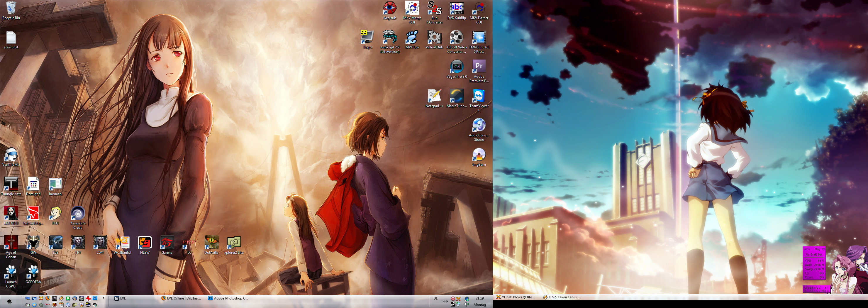Switch to the YChat taskbar window

515,297
